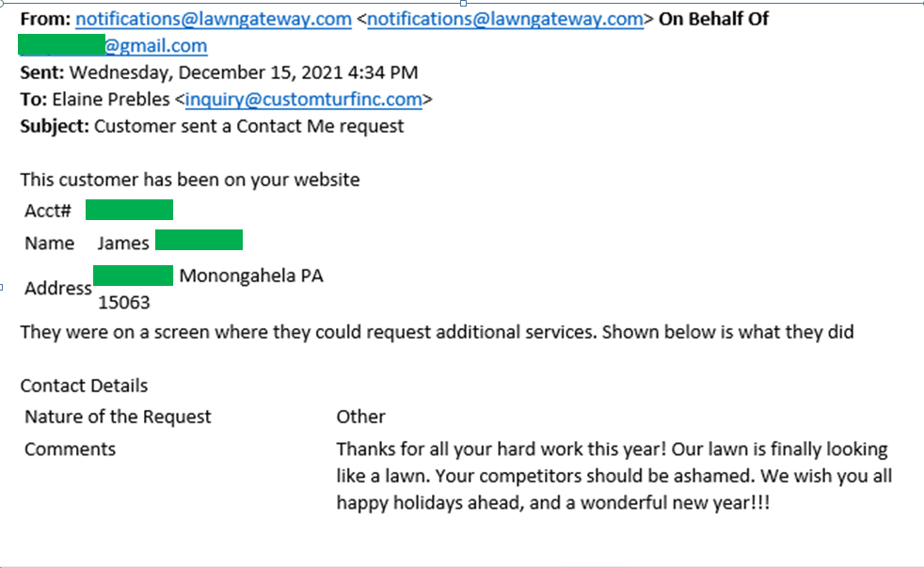This screenshot has height=568, width=924.
Task: Click the green redaction covering the Gmail username
Action: click(x=61, y=44)
